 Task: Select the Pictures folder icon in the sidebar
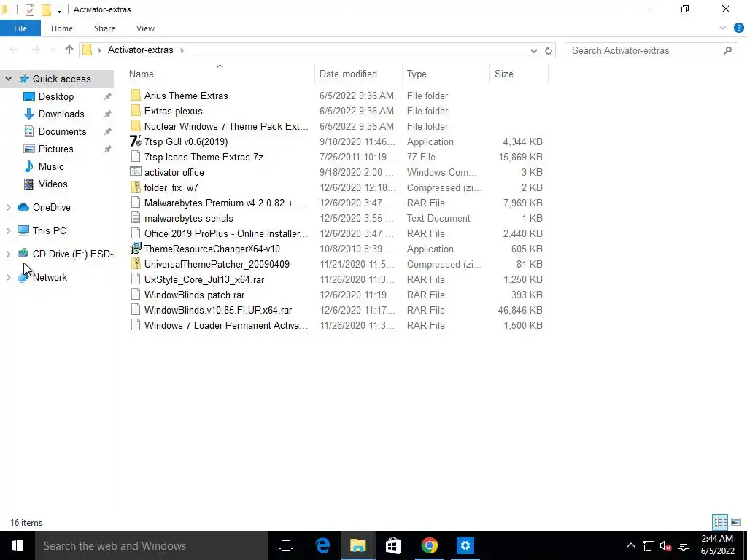pyautogui.click(x=29, y=149)
